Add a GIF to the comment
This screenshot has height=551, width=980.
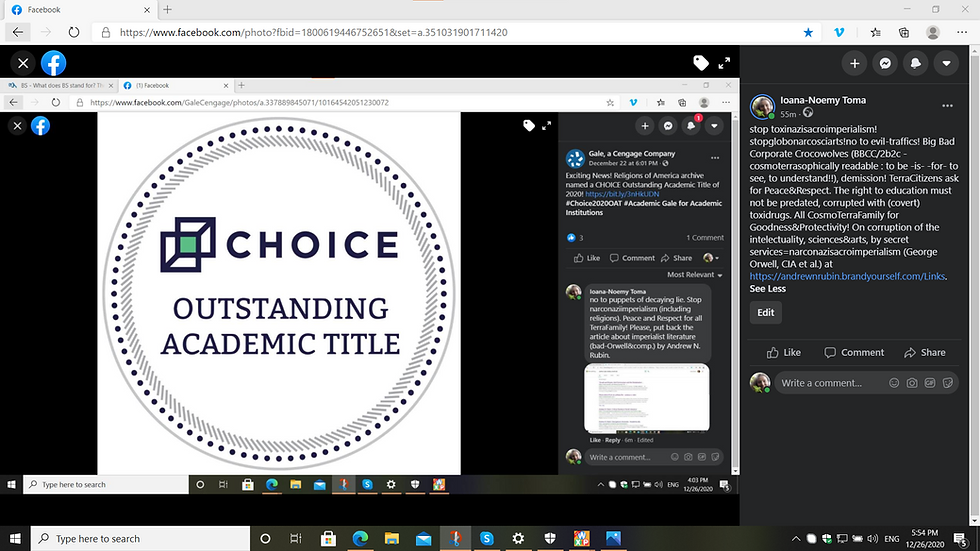[x=930, y=383]
